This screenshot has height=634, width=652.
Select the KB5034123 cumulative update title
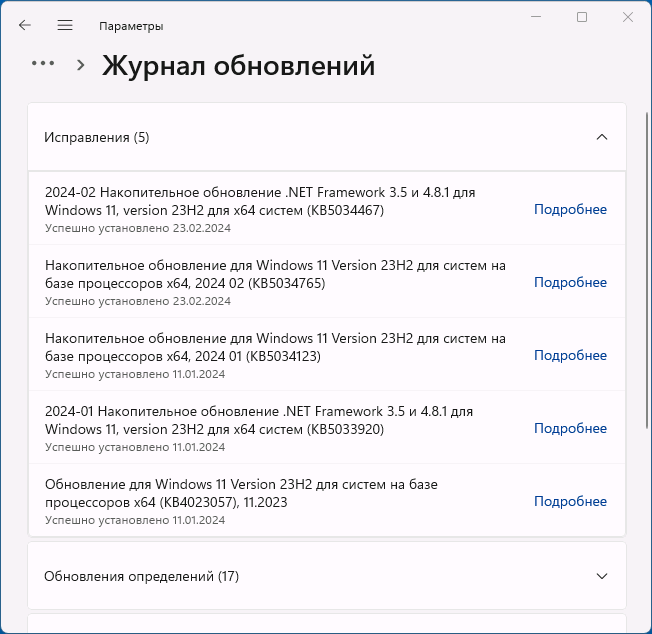point(275,348)
